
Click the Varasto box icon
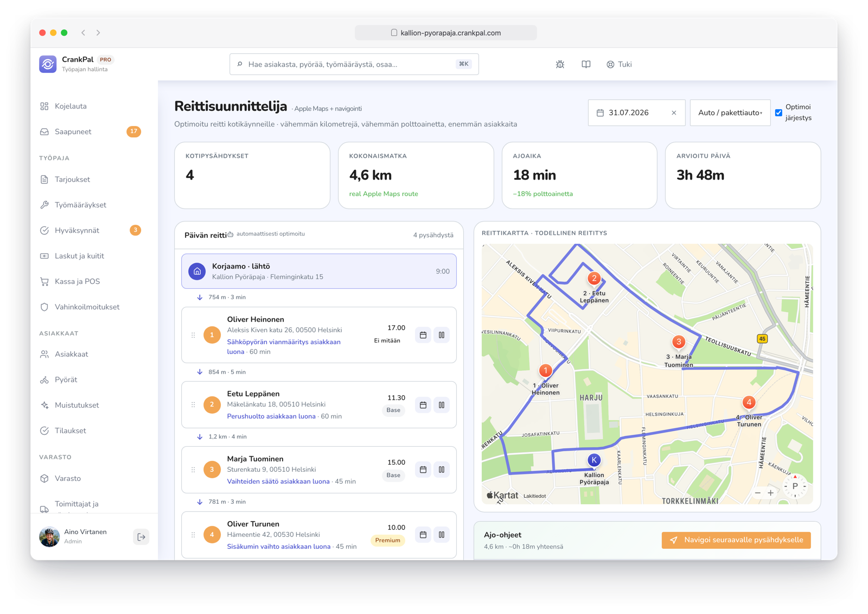pos(44,479)
